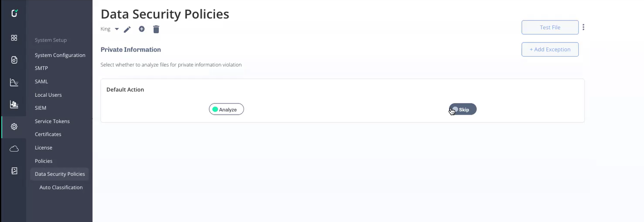The width and height of the screenshot is (644, 222).
Task: Select the Skip default action
Action: click(463, 110)
